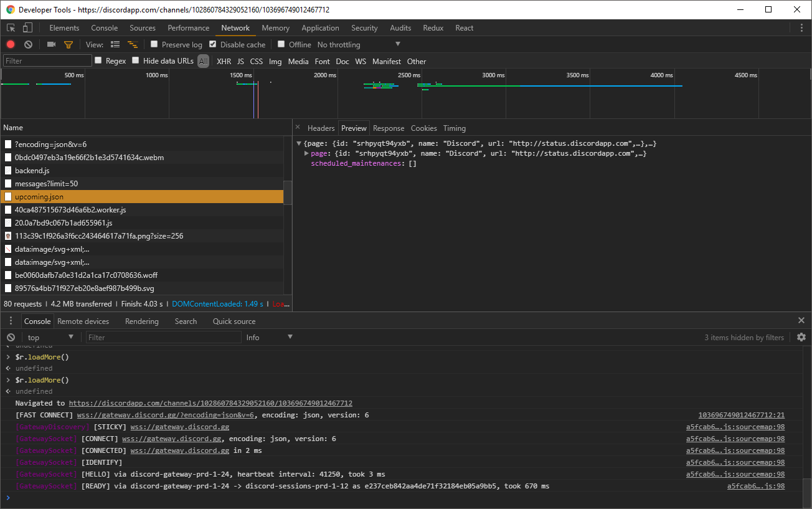The height and width of the screenshot is (509, 812).
Task: Switch to the Sources panel tab
Action: (x=143, y=28)
